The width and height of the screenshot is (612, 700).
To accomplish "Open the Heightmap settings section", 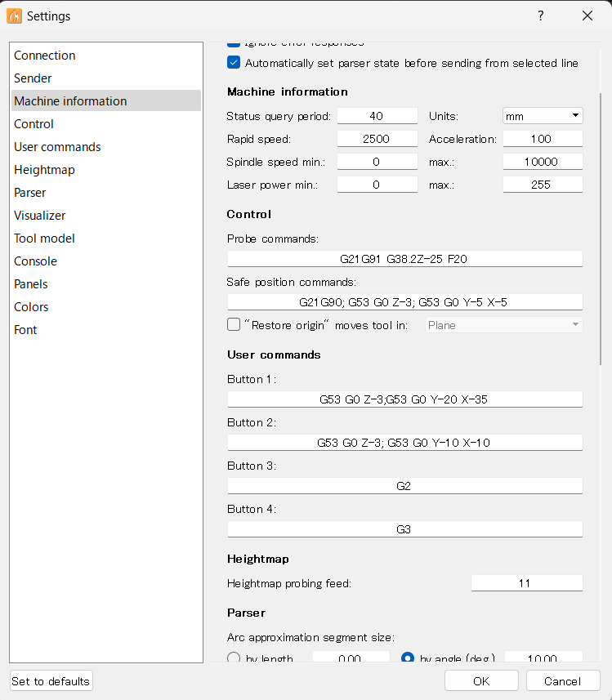I will tap(44, 170).
